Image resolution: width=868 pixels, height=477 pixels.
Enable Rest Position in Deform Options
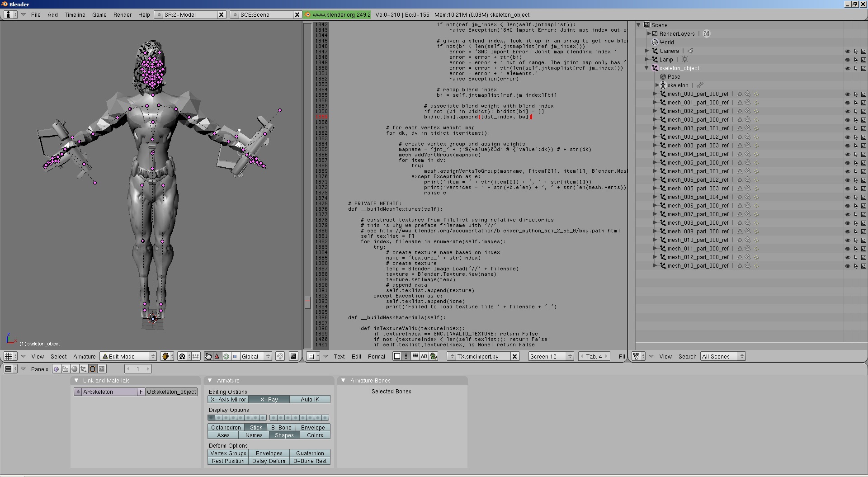[x=228, y=461]
